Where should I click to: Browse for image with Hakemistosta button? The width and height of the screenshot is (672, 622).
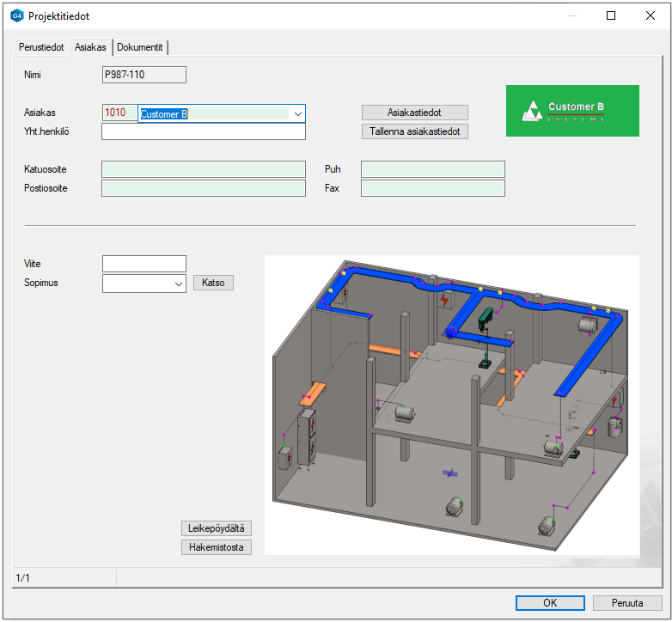pos(217,547)
